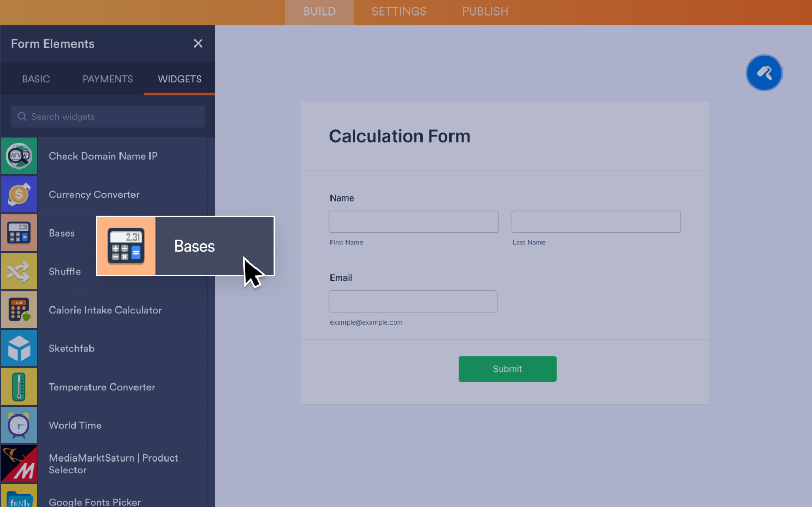Screen dimensions: 812x507
Task: Close the Form Elements panel
Action: click(198, 43)
